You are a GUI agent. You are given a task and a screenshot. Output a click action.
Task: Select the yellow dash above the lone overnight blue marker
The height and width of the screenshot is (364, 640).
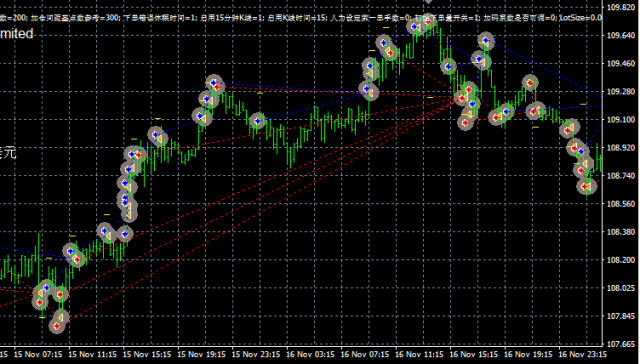point(260,93)
